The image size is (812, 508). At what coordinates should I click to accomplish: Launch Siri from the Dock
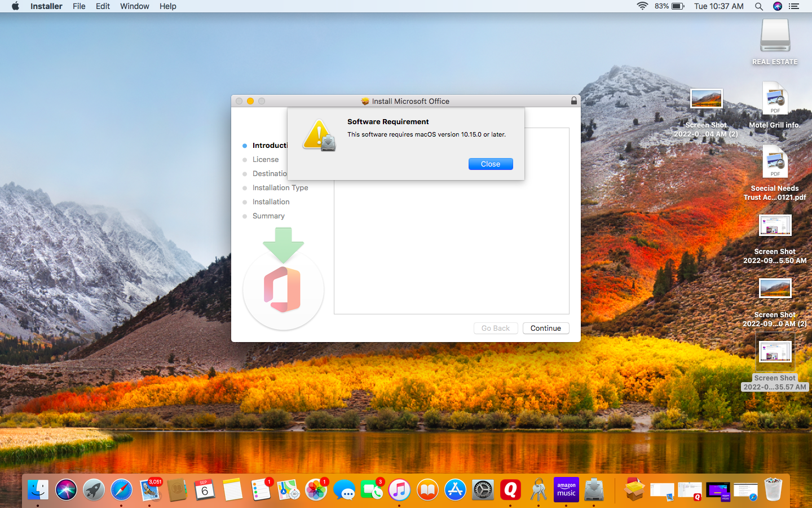pos(66,489)
